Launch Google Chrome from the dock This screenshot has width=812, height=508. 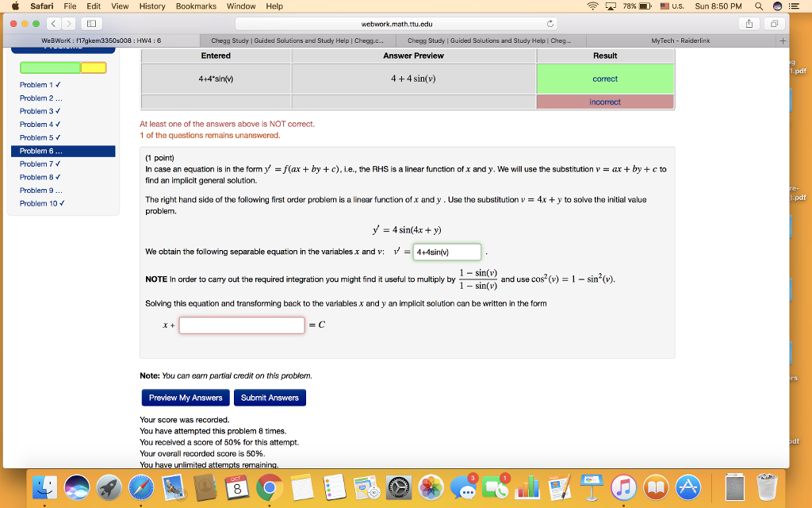click(x=269, y=488)
